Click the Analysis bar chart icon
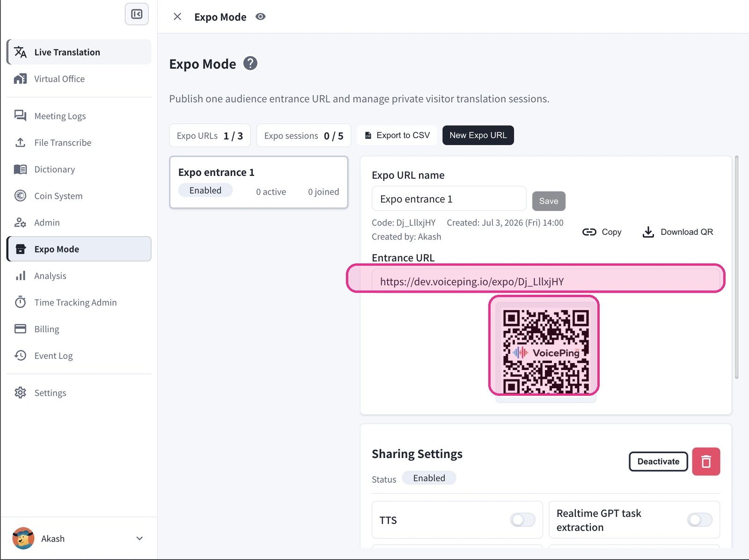The width and height of the screenshot is (749, 560). 20,276
